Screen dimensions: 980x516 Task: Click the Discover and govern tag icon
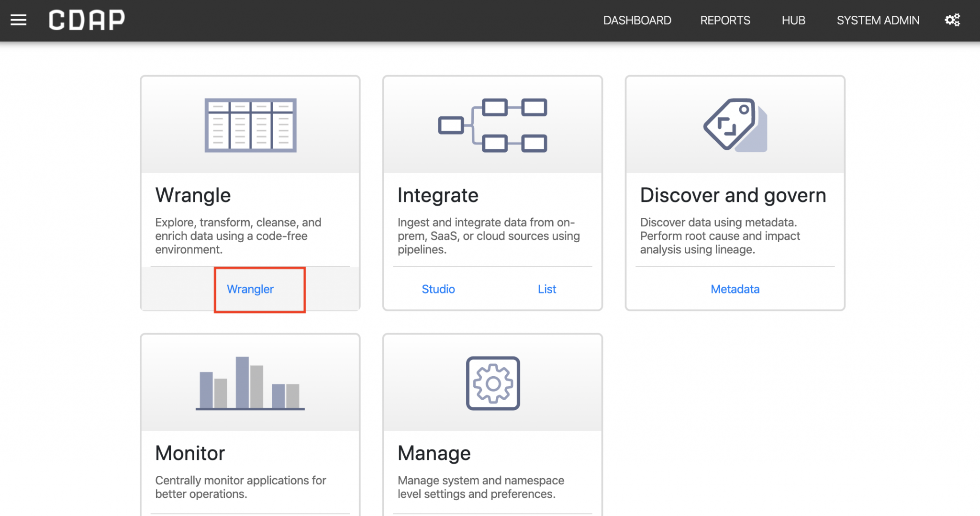(735, 125)
